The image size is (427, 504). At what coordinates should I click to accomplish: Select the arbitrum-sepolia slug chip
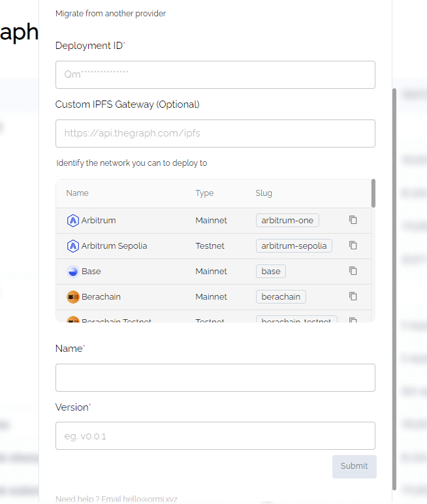point(294,246)
